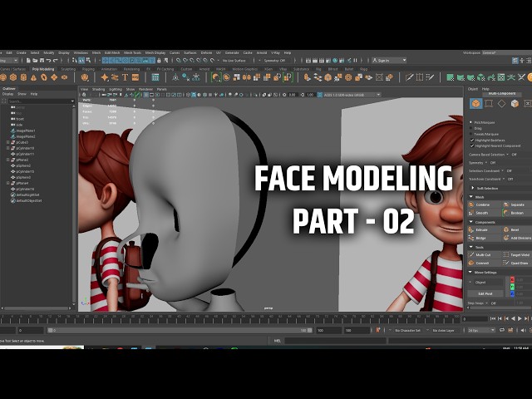532x399 pixels.
Task: Click the blue render settings clock icon
Action: (x=335, y=61)
